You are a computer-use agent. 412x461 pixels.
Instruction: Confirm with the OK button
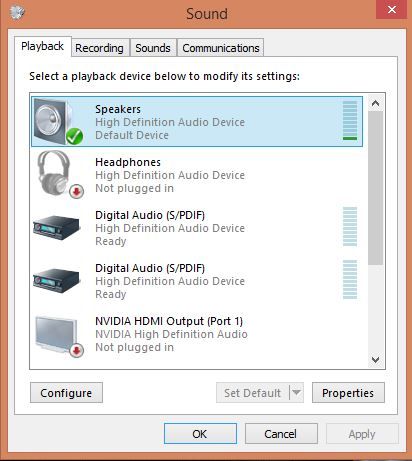[200, 434]
